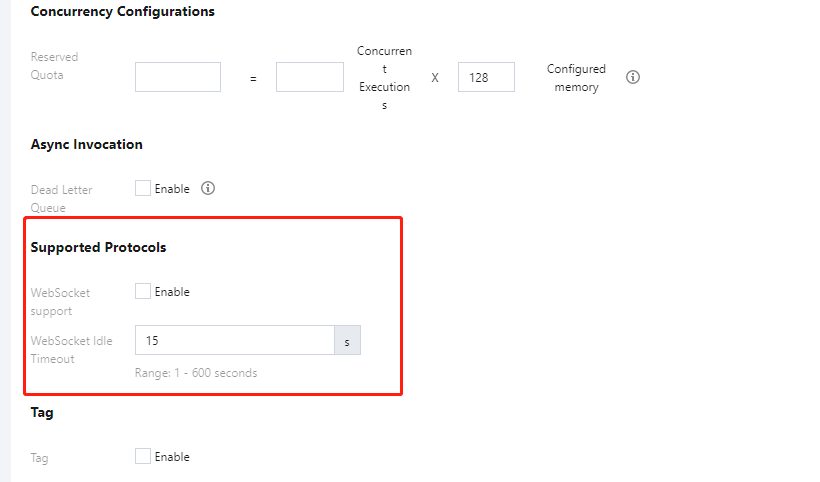
Task: Click the Enable label in Tag section
Action: [172, 457]
